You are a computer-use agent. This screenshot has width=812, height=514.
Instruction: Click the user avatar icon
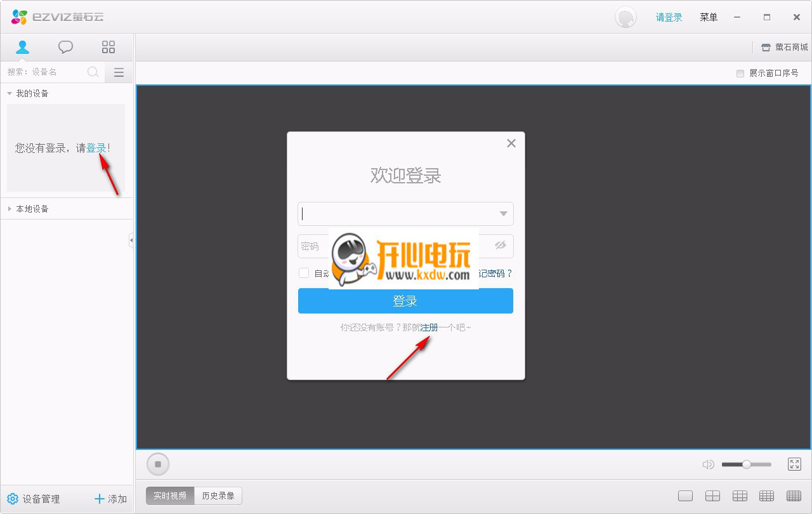625,17
